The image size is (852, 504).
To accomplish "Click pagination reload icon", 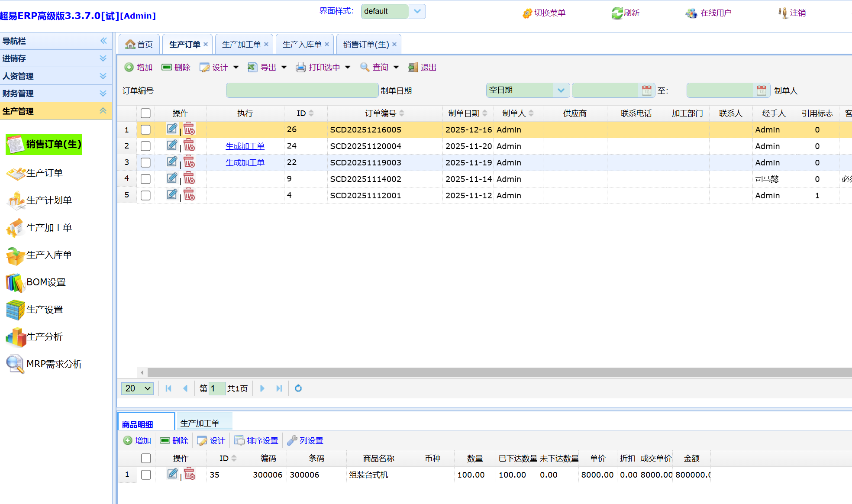I will point(298,388).
